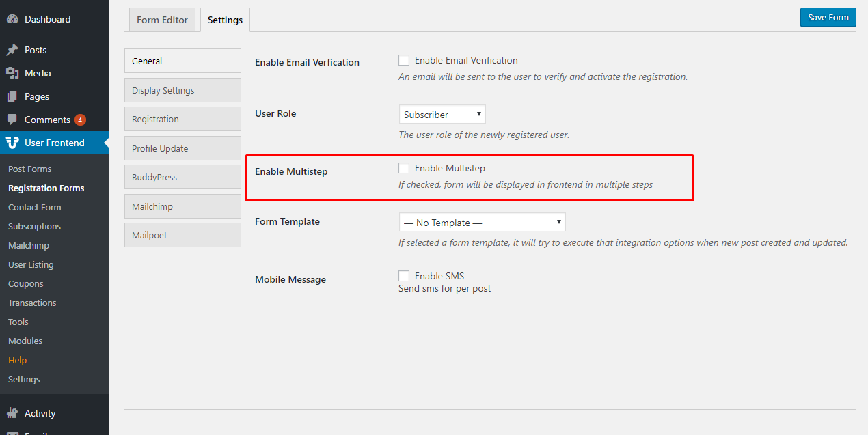Click the Enable Multistep checkbox label text

pyautogui.click(x=450, y=168)
